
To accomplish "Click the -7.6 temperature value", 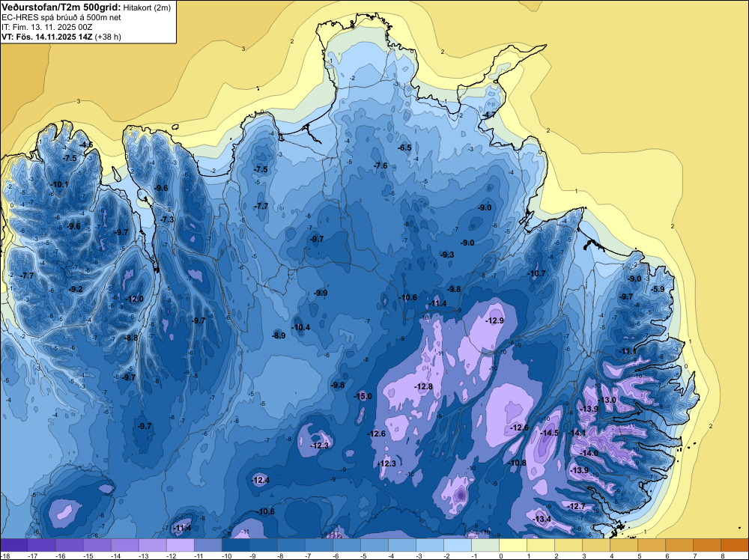I will coord(380,165).
